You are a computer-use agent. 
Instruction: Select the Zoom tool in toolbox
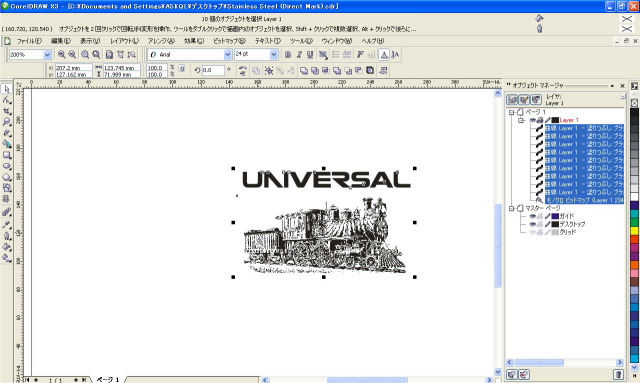7,122
